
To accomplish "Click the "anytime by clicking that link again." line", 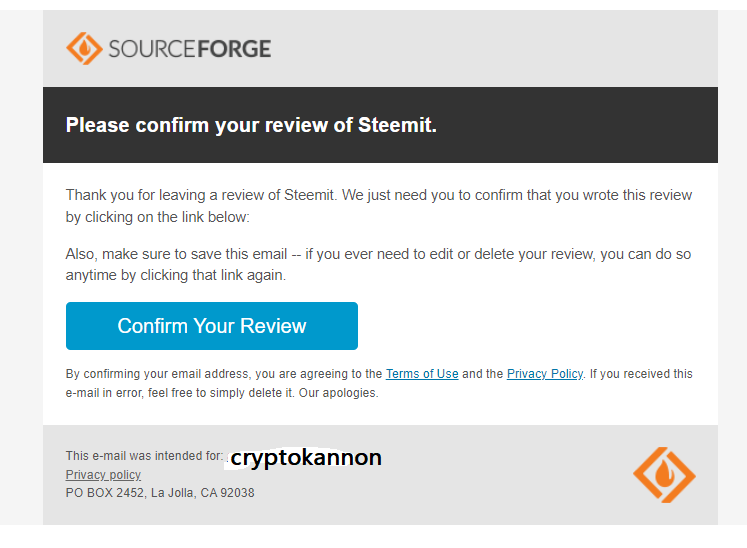I will click(x=175, y=274).
